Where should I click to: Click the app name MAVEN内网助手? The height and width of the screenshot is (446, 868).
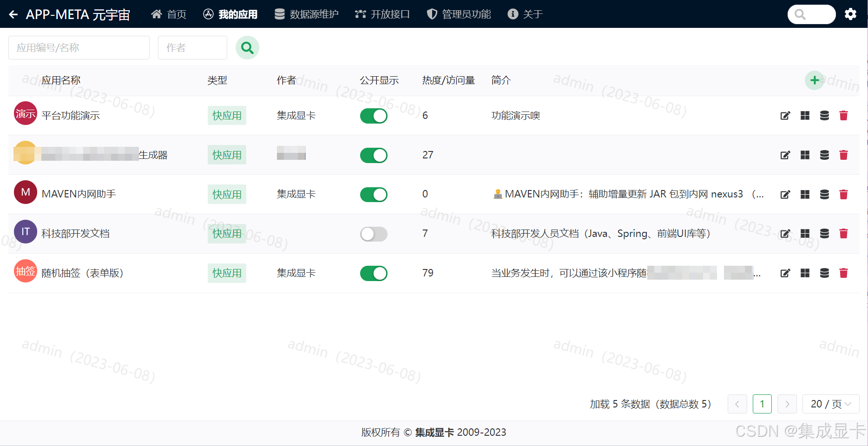point(79,194)
